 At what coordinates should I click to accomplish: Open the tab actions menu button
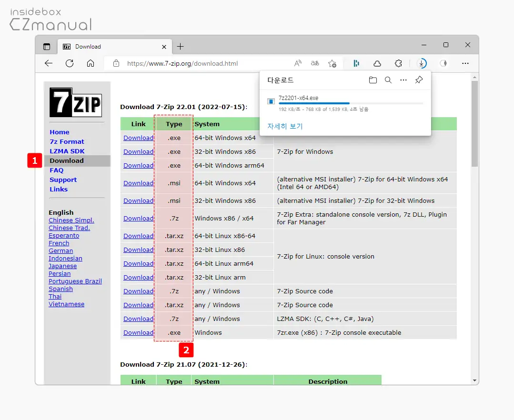coord(47,47)
